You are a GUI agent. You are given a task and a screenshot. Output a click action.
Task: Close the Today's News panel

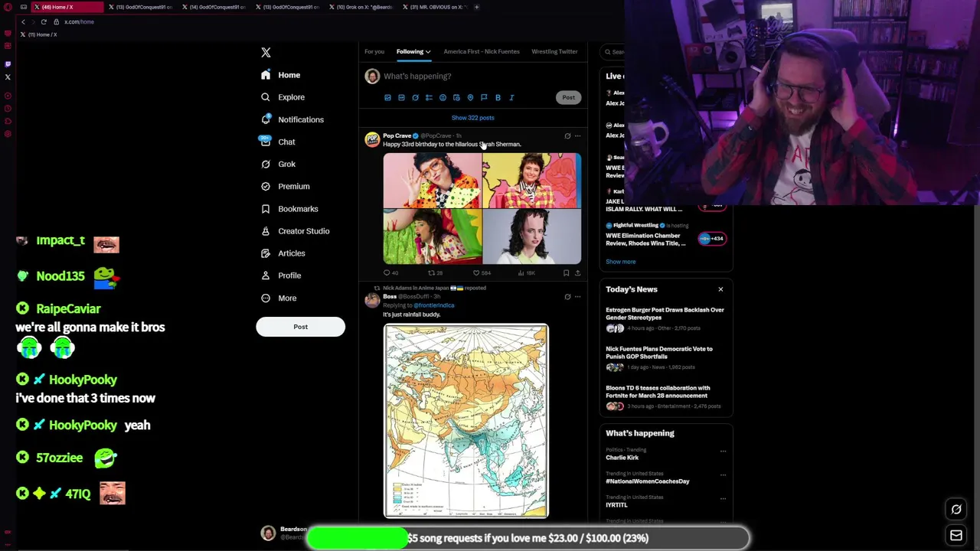point(720,289)
